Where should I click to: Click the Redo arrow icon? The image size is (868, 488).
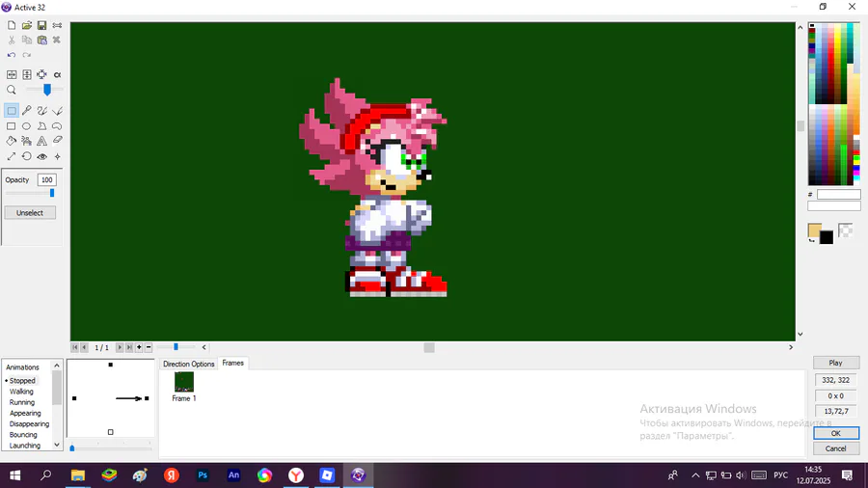(27, 55)
